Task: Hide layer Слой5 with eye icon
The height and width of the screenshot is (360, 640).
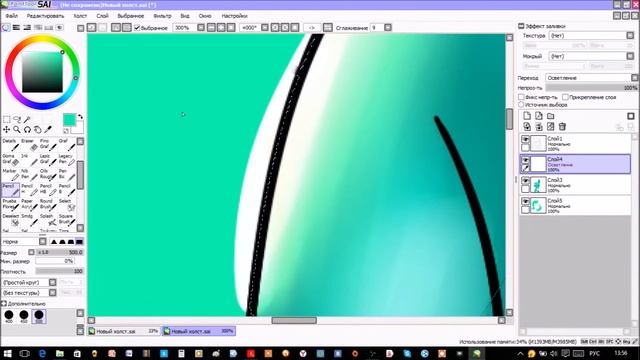Action: 525,202
